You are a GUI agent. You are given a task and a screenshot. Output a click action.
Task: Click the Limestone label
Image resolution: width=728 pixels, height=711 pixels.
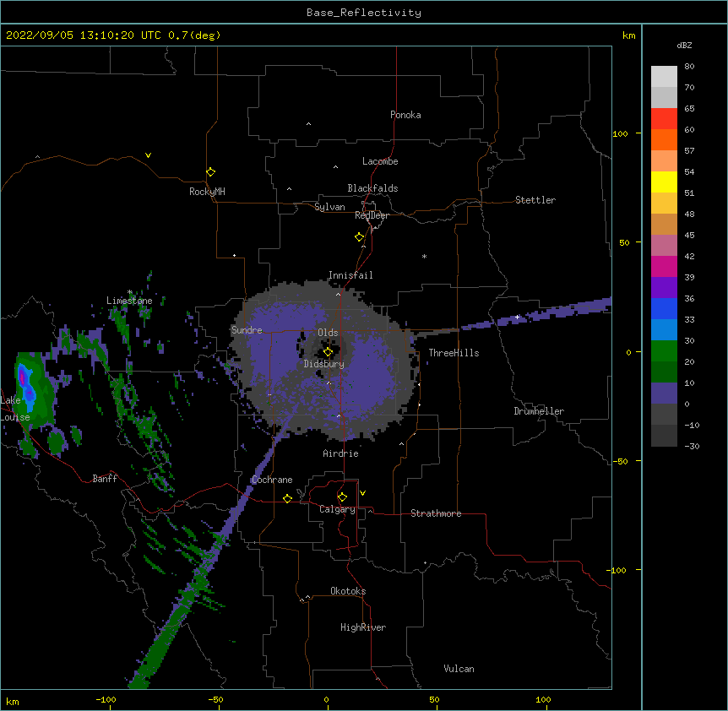[129, 301]
